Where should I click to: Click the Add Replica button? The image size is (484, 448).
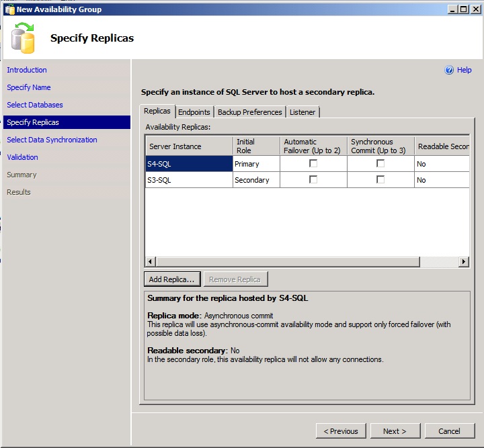(171, 279)
